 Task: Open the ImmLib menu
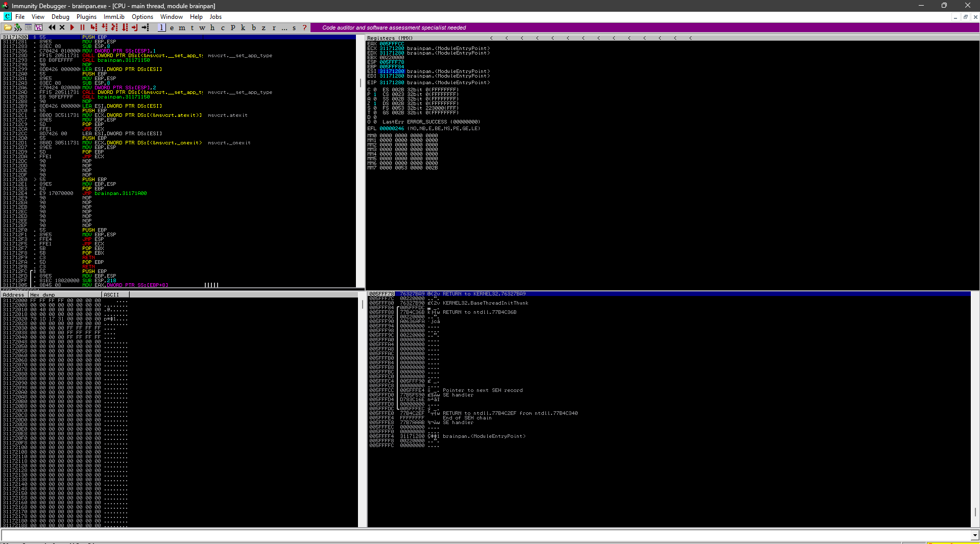[114, 17]
